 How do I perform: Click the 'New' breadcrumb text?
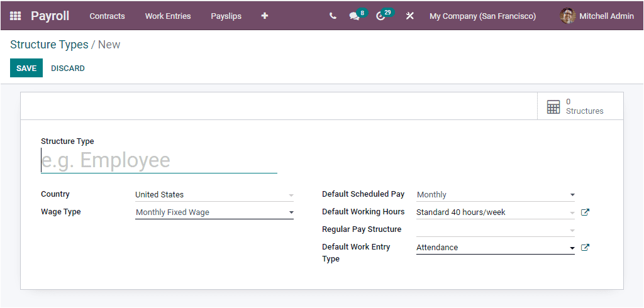click(109, 45)
